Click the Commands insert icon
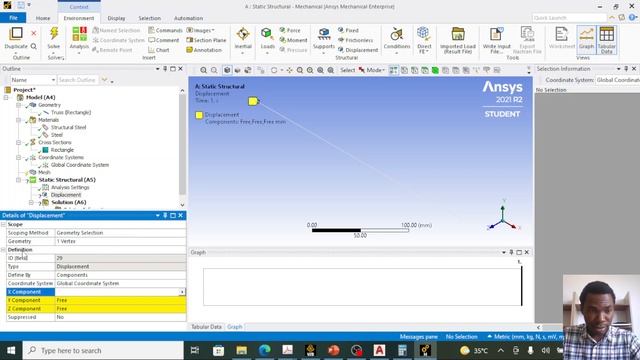 click(x=165, y=30)
